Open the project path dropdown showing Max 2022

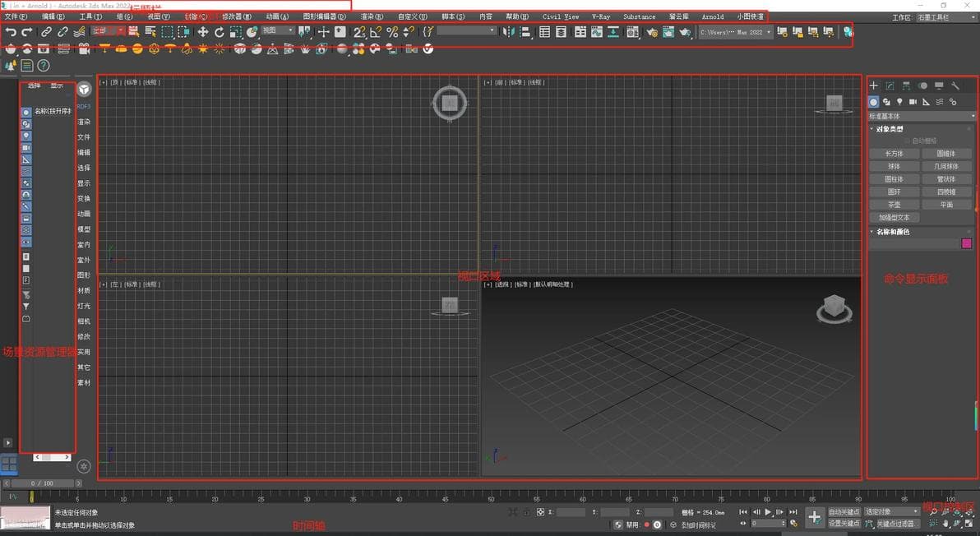735,32
